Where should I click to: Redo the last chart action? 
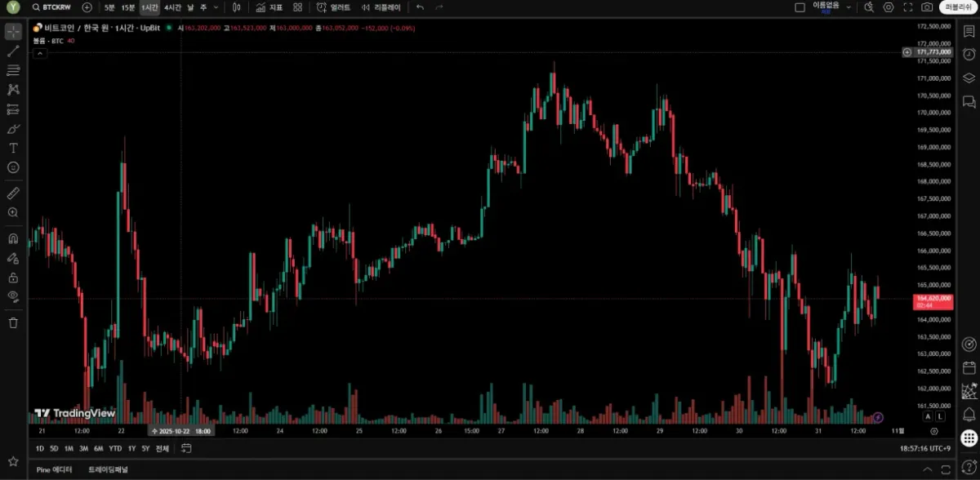point(439,7)
